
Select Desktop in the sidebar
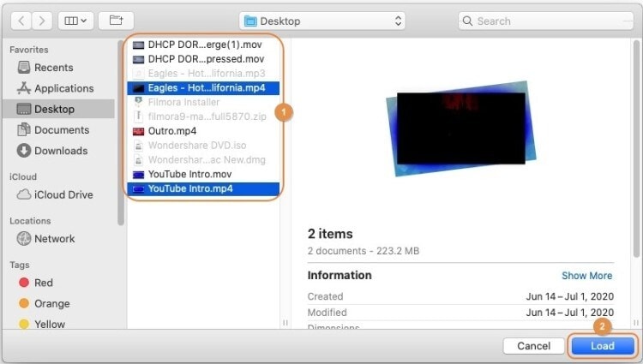(x=58, y=109)
